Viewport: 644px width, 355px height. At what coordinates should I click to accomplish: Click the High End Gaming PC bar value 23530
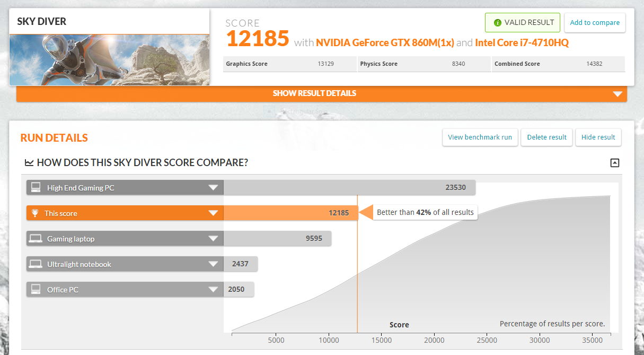tap(455, 187)
